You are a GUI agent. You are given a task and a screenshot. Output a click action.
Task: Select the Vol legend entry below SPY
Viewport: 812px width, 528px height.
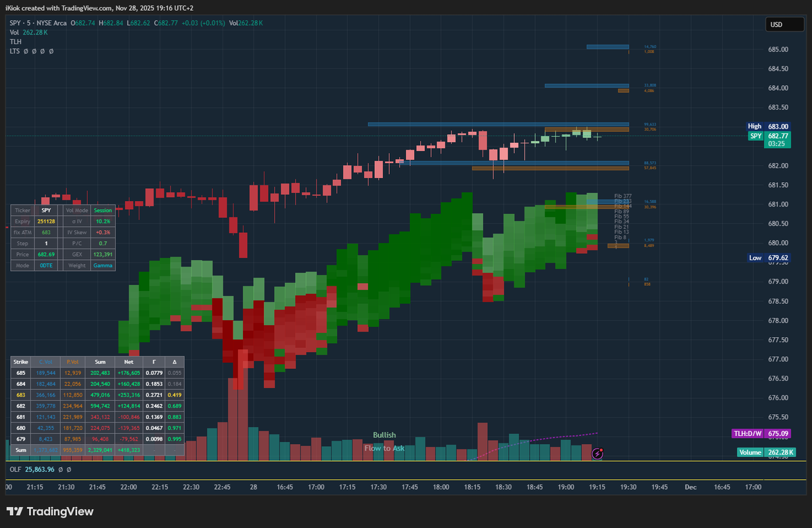(x=14, y=32)
